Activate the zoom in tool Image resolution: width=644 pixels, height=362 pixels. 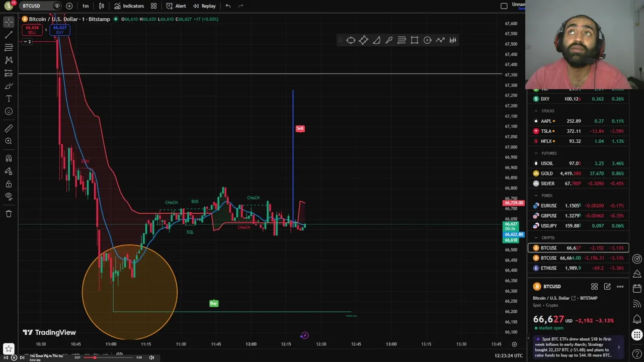coord(9,141)
